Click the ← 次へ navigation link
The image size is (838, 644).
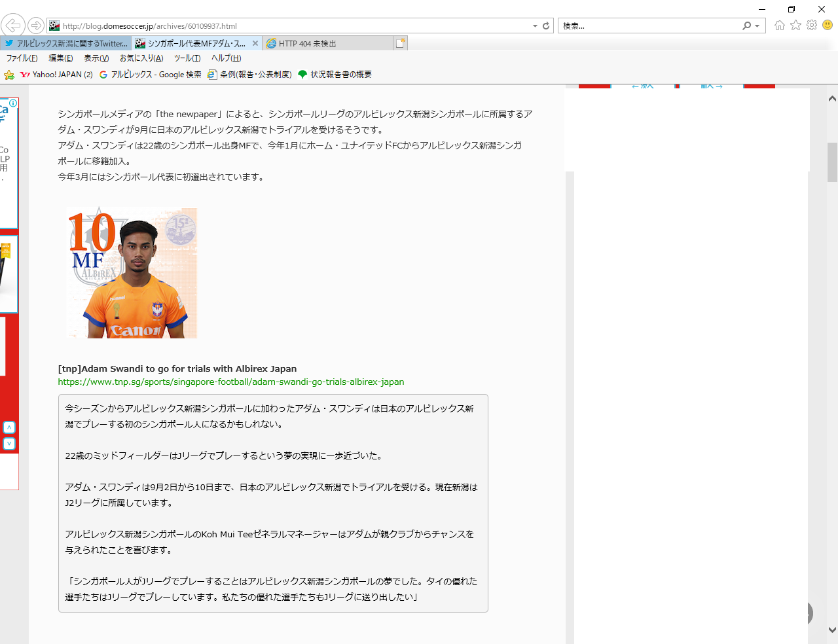point(643,86)
